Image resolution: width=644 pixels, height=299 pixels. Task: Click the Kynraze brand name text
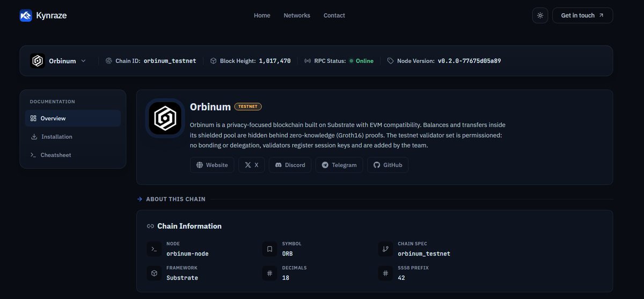point(52,16)
